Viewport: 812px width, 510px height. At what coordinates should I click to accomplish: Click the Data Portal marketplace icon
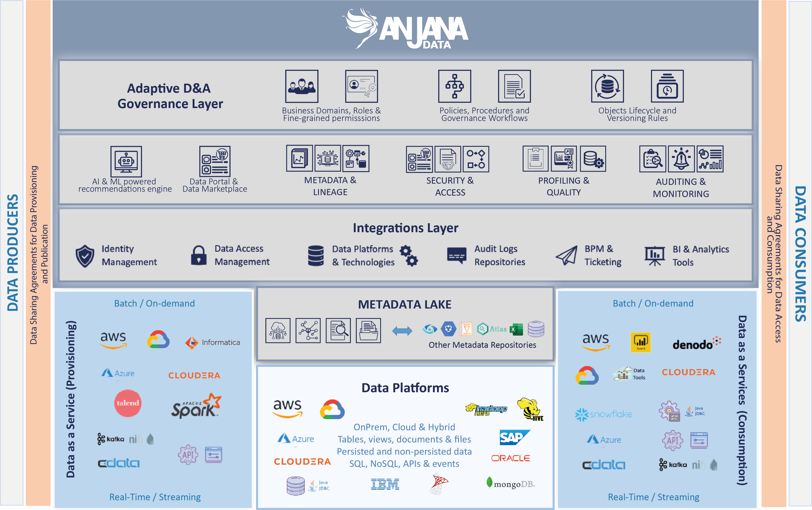pyautogui.click(x=215, y=161)
